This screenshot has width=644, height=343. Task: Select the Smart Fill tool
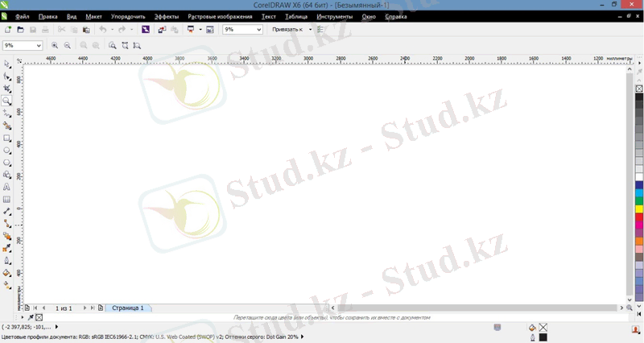pos(6,126)
